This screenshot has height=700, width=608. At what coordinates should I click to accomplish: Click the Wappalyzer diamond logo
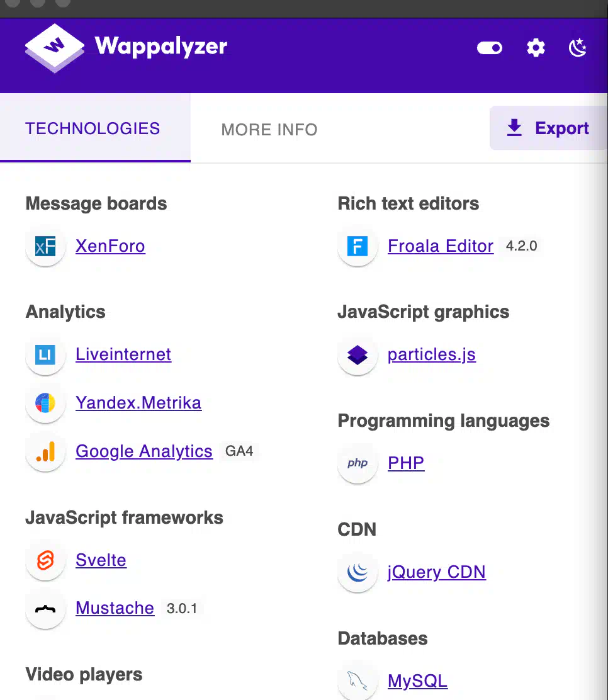click(x=55, y=48)
